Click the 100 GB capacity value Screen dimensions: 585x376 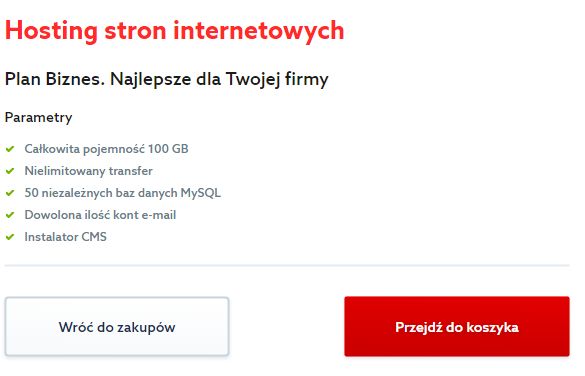click(168, 149)
